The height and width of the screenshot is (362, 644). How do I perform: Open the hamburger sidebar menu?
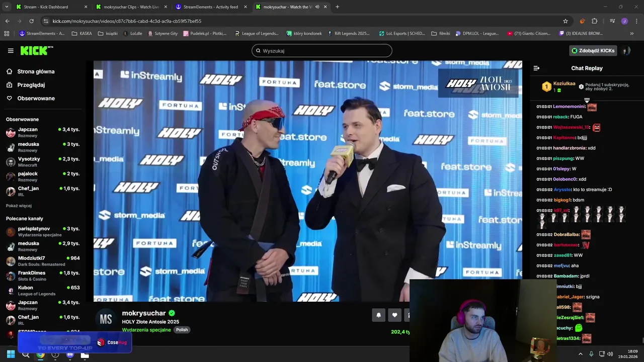click(11, 51)
